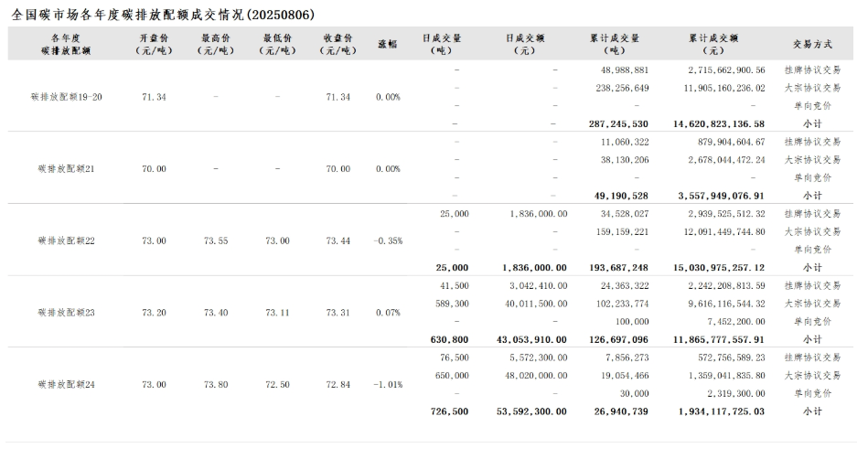
Task: Click the 碳排放配额22 row label
Action: (67, 240)
